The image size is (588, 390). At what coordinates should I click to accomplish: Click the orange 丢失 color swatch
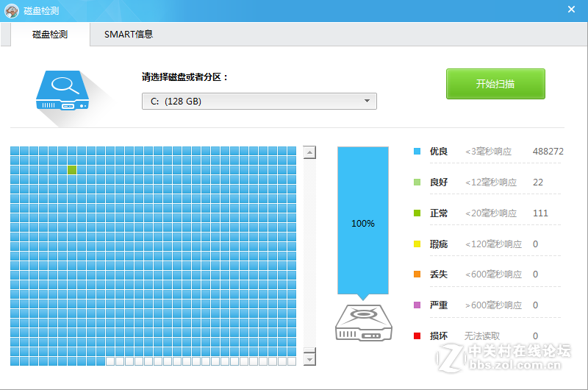coord(417,274)
